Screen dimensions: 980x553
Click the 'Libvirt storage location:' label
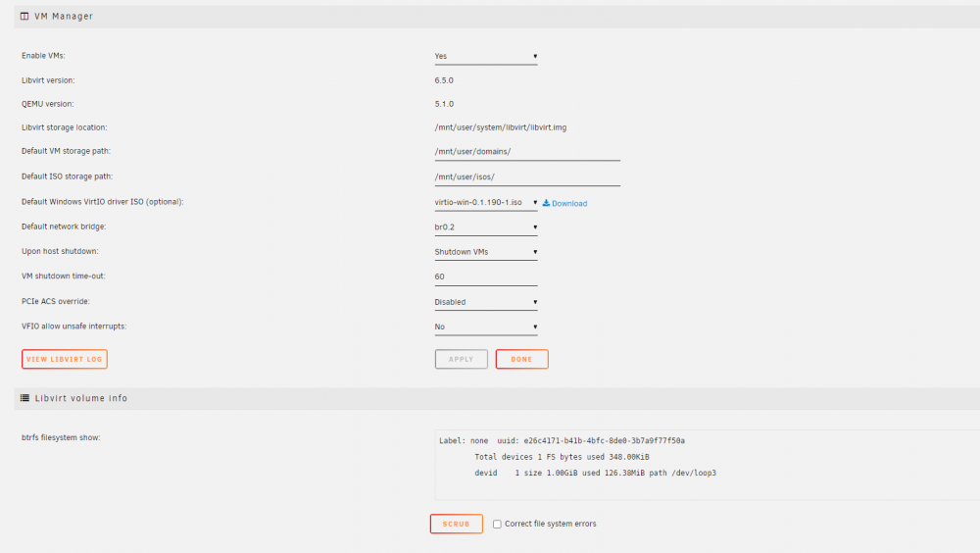[65, 127]
